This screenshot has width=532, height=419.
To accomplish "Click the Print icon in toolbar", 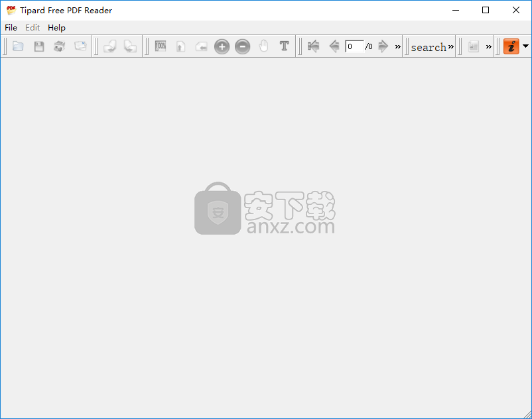I will point(60,46).
